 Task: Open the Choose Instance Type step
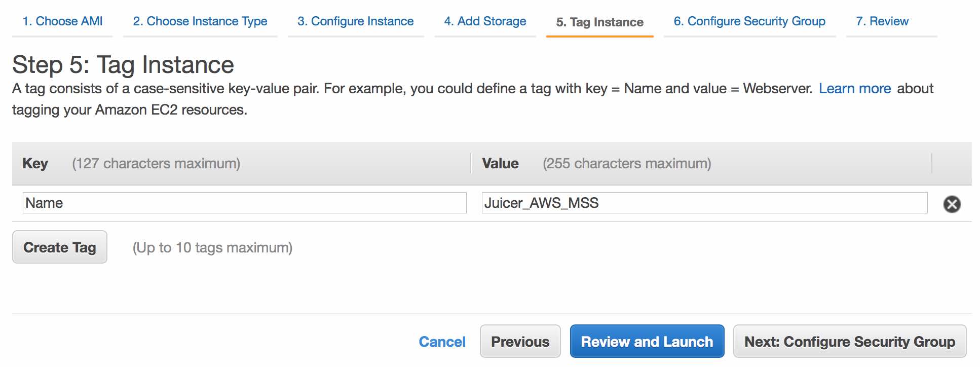tap(200, 21)
